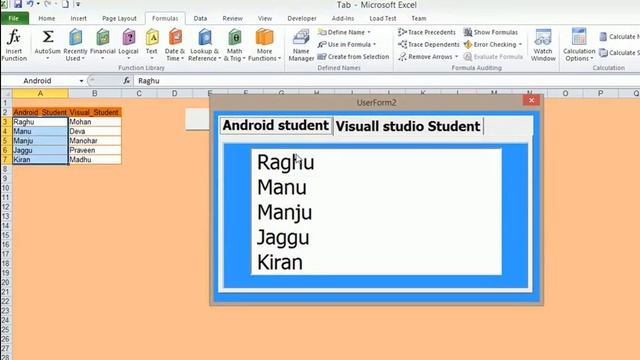Switch to the Review tab
The image size is (640, 360).
click(232, 18)
